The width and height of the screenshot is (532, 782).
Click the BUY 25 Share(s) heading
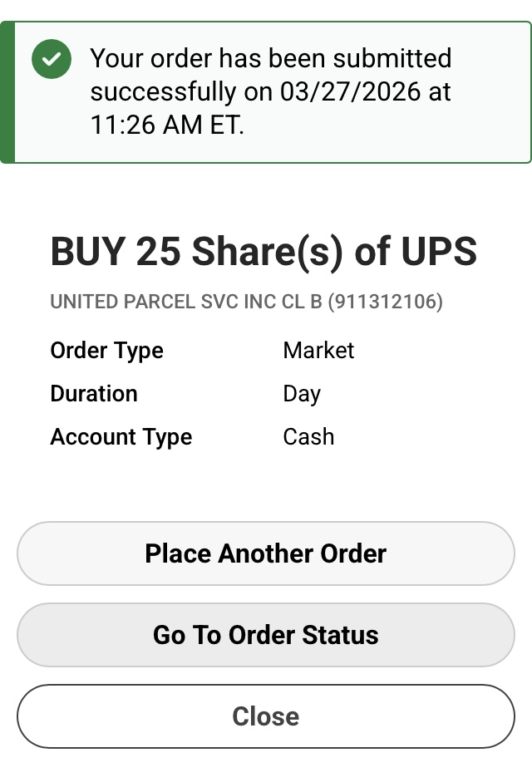(264, 252)
